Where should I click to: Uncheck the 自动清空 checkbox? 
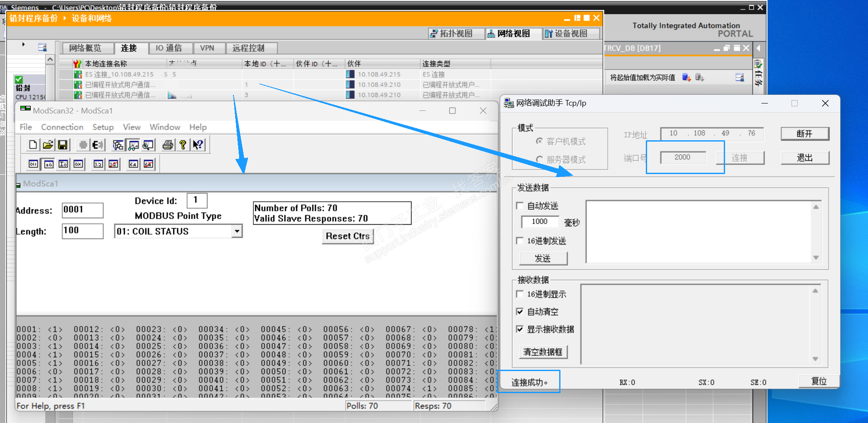tap(520, 312)
